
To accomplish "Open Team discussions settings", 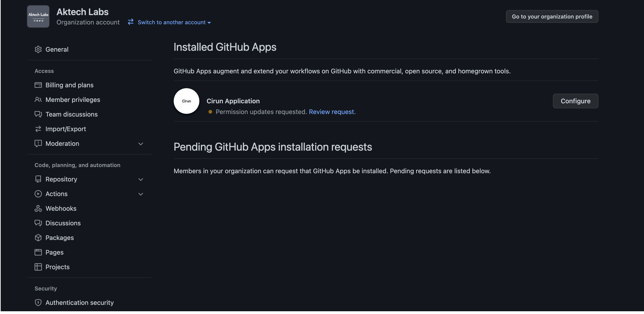I will click(71, 114).
